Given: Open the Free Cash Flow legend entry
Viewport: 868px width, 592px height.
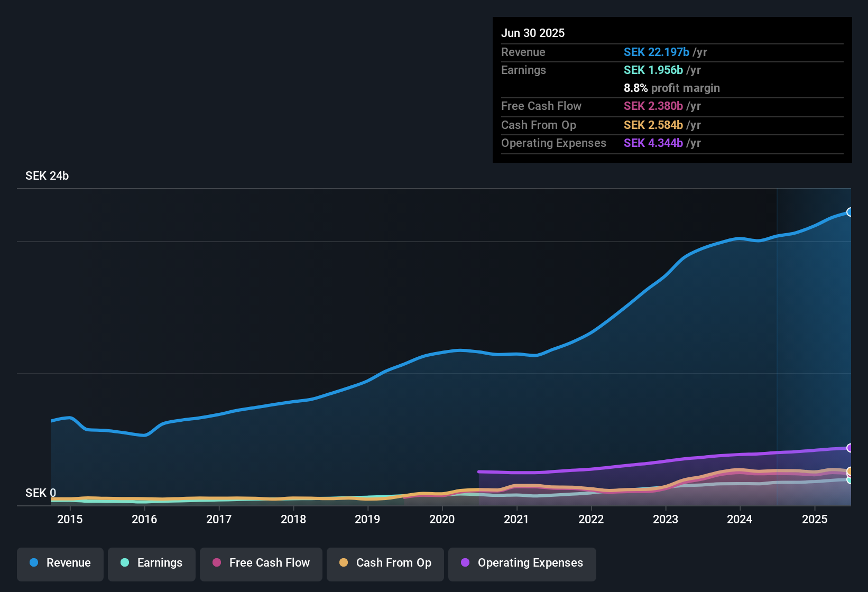Looking at the screenshot, I should [261, 563].
